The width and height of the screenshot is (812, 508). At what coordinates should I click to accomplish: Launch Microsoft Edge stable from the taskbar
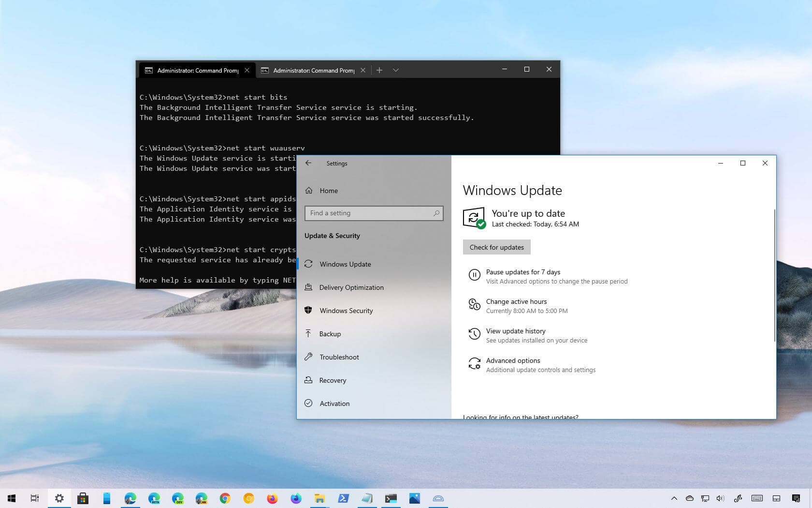[x=130, y=498]
